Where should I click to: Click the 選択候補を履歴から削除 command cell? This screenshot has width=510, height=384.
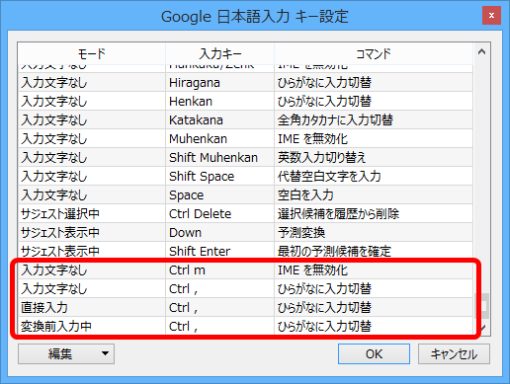(373, 214)
